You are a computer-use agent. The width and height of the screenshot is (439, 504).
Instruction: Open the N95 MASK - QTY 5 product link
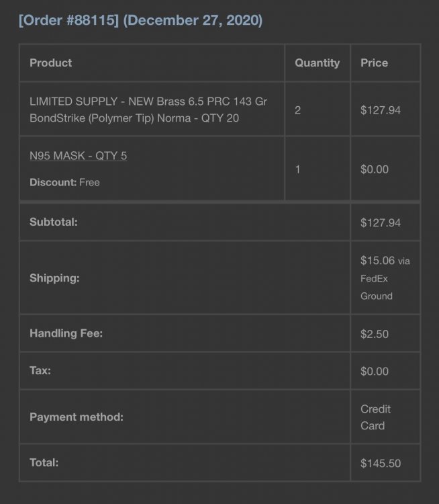pos(78,156)
